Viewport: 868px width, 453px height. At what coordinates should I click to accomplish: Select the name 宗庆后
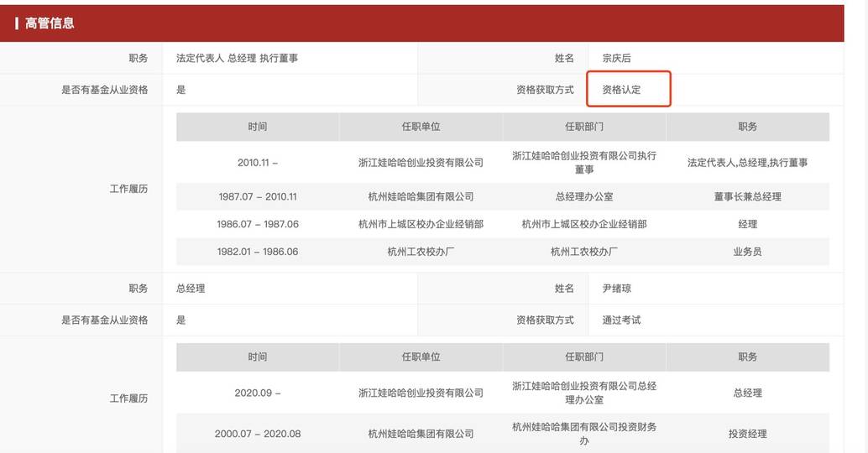616,58
